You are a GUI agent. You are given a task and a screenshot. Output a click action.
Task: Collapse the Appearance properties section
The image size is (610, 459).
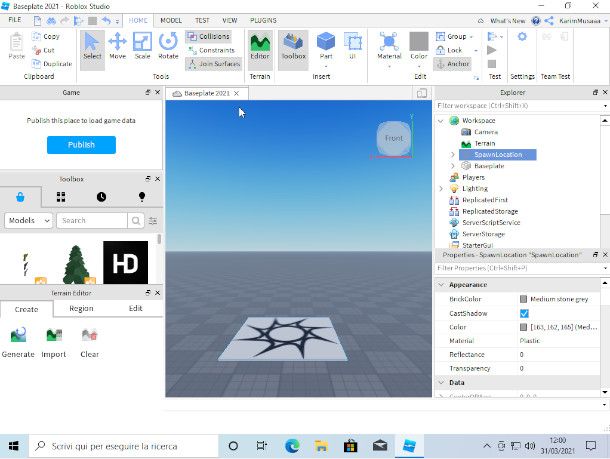pyautogui.click(x=441, y=285)
